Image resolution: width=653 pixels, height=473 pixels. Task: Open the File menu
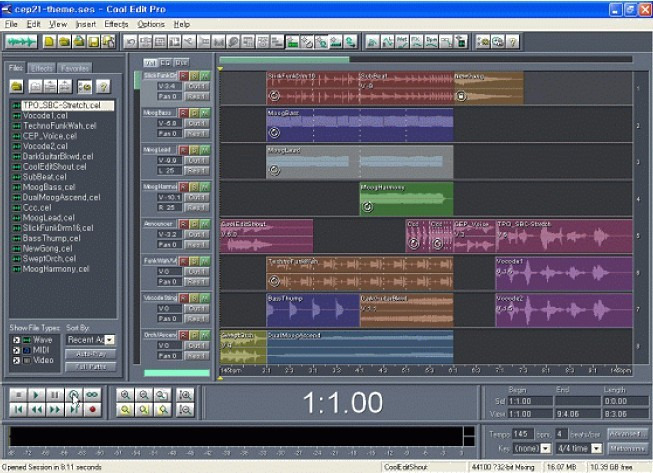coord(11,24)
